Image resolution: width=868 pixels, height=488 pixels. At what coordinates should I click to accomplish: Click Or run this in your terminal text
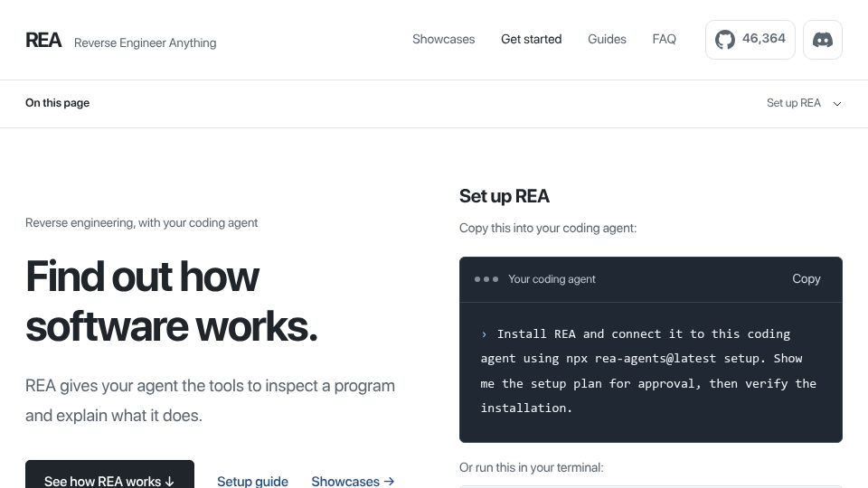pos(532,467)
